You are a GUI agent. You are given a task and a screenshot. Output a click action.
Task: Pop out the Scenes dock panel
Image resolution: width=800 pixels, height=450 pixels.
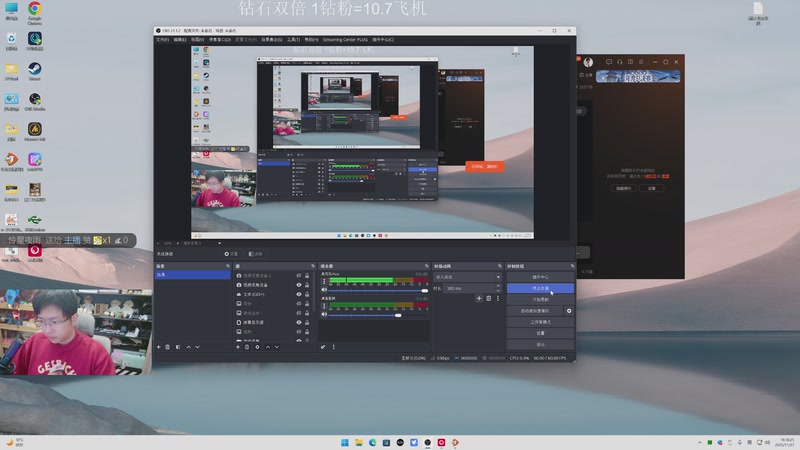(228, 266)
